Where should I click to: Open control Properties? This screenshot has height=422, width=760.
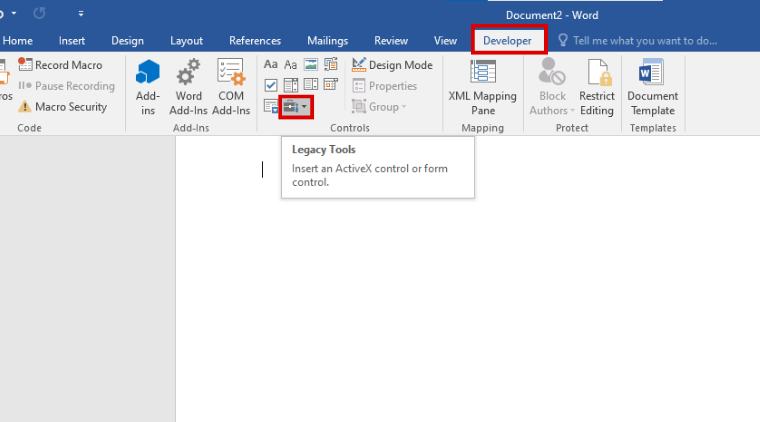pos(385,86)
